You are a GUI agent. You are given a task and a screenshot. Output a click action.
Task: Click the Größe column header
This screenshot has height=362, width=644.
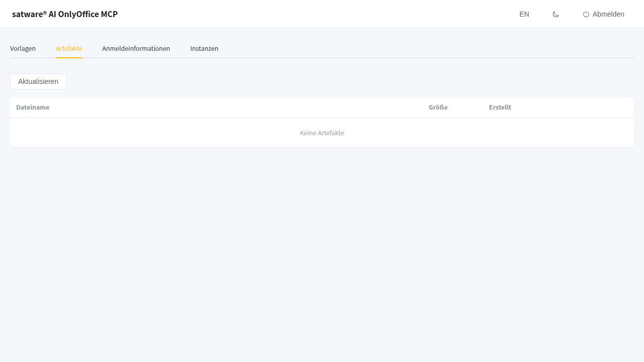tap(438, 107)
